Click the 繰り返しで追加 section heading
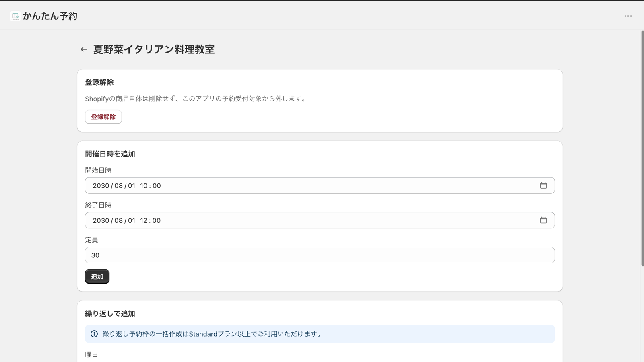The image size is (644, 362). (110, 314)
